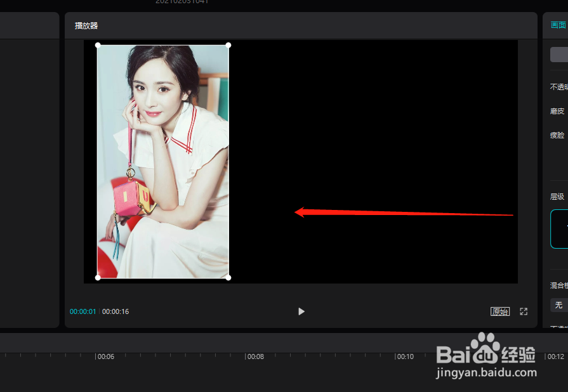568x392 pixels.
Task: Select the 瘦脸 face slimming control
Action: coord(557,134)
